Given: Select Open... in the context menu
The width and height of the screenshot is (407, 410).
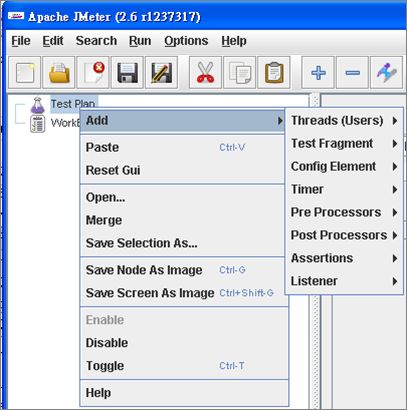Looking at the screenshot, I should coord(182,197).
